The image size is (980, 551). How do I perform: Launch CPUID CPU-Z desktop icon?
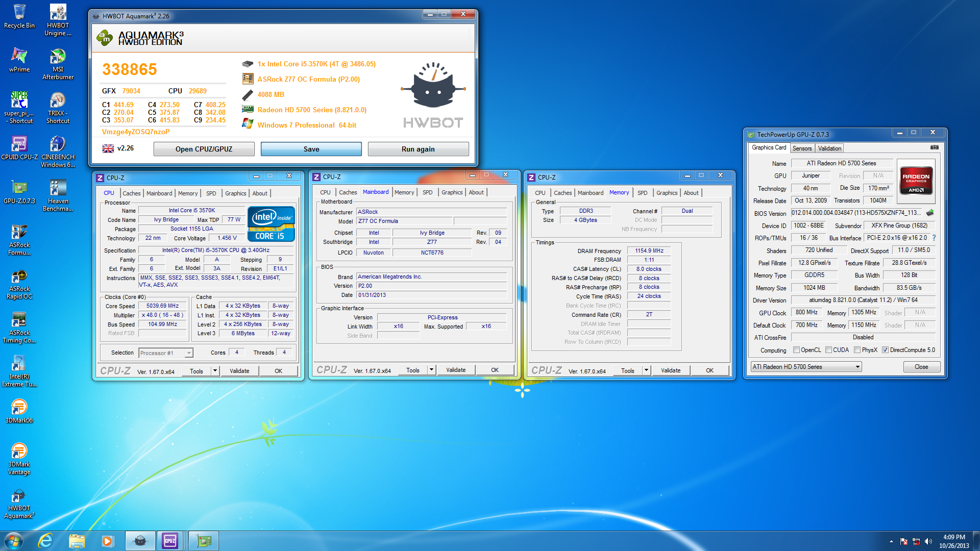point(19,148)
